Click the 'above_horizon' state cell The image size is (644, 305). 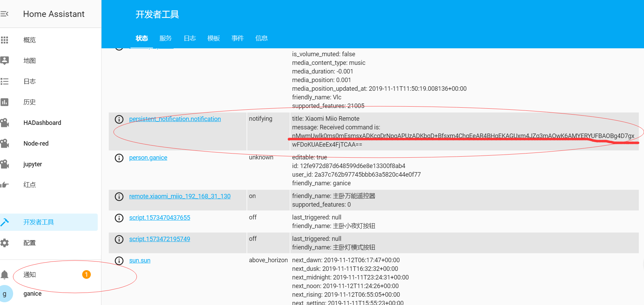coord(268,260)
